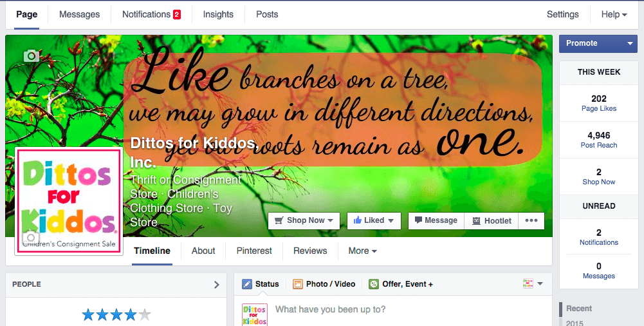Viewport: 644px width, 326px height.
Task: Jump to Recent on the timeline navigator
Action: point(579,309)
